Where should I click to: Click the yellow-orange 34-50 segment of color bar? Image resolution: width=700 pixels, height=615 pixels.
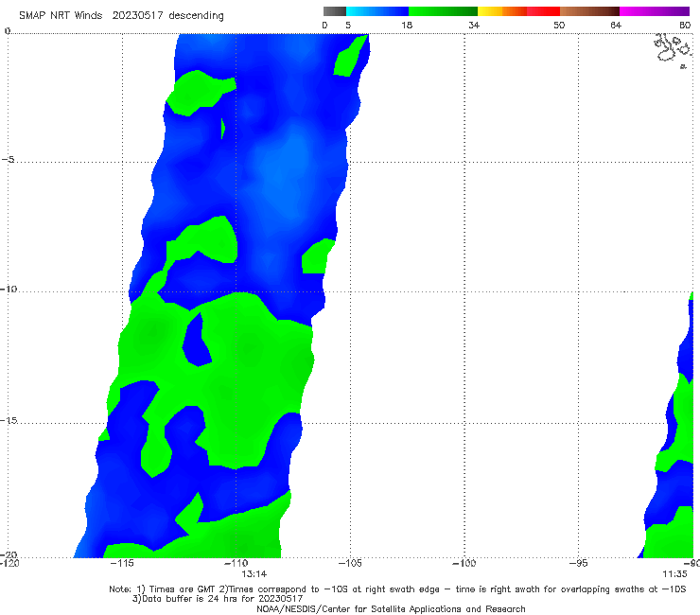(518, 11)
